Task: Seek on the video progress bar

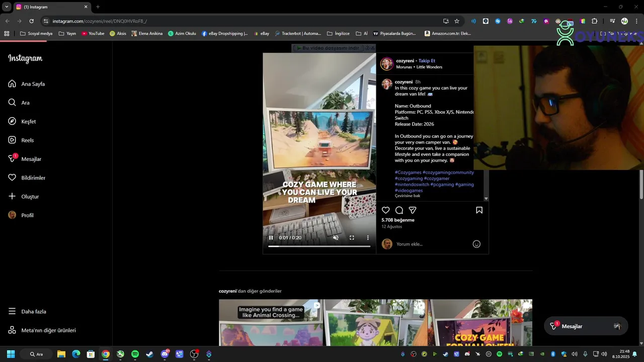Action: click(319, 246)
